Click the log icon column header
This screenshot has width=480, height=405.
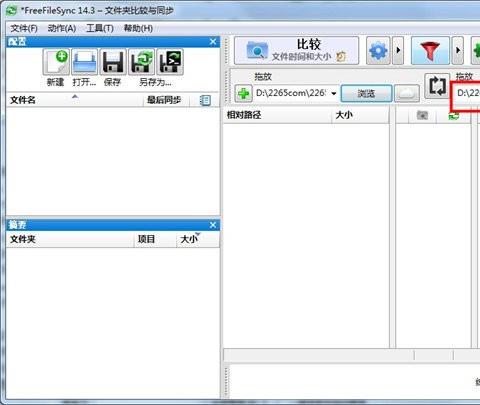tap(205, 100)
